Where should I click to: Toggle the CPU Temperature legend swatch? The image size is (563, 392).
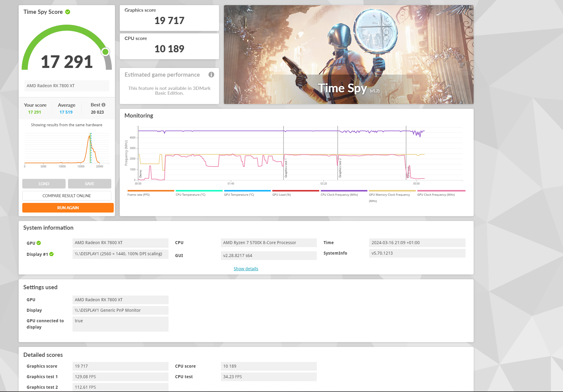[x=199, y=191]
